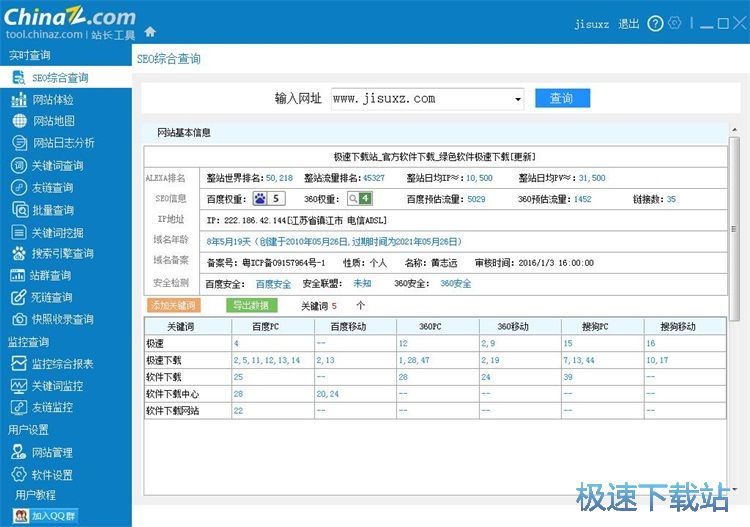Image resolution: width=750 pixels, height=527 pixels.
Task: Select the 关键词查询 sidebar icon
Action: coord(18,165)
